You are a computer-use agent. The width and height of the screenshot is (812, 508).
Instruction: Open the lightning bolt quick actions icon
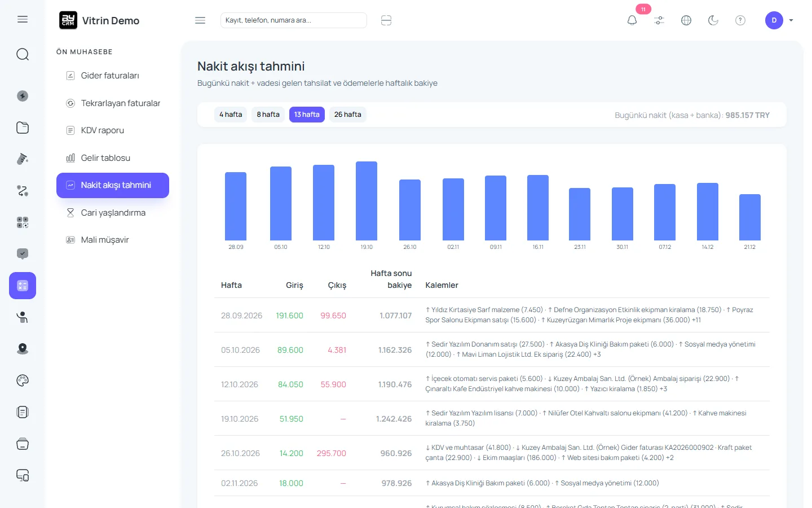[x=23, y=96]
